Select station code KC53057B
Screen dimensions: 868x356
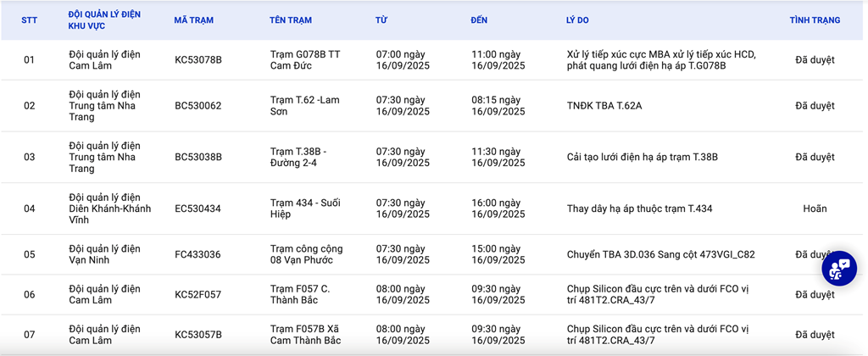point(198,335)
